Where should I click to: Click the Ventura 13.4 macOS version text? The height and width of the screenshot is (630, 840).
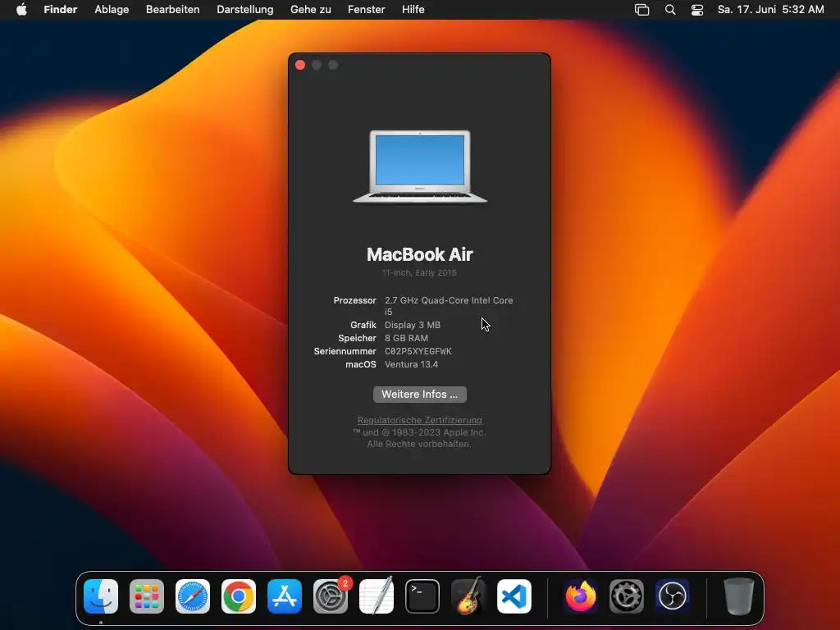pyautogui.click(x=411, y=364)
